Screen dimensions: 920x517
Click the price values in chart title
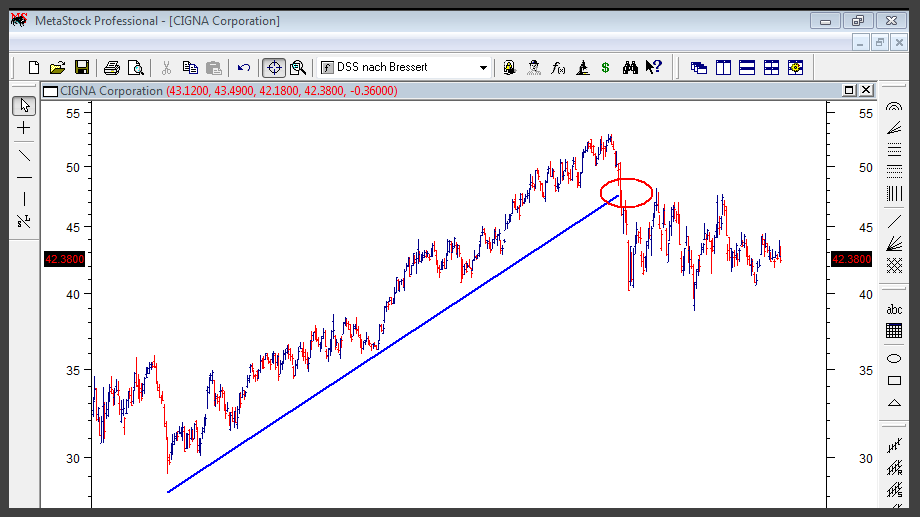click(282, 91)
